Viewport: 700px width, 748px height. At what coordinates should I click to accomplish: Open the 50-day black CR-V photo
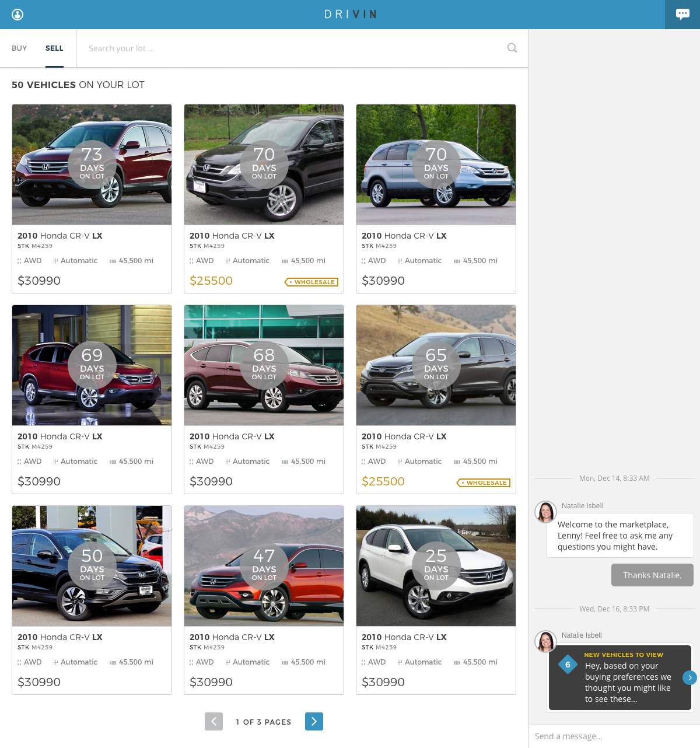92,566
